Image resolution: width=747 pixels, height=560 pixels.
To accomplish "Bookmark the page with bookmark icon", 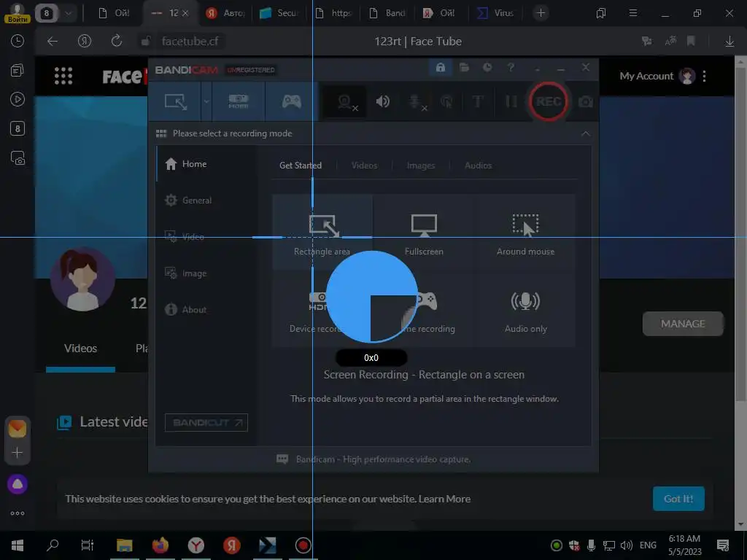I will point(691,42).
